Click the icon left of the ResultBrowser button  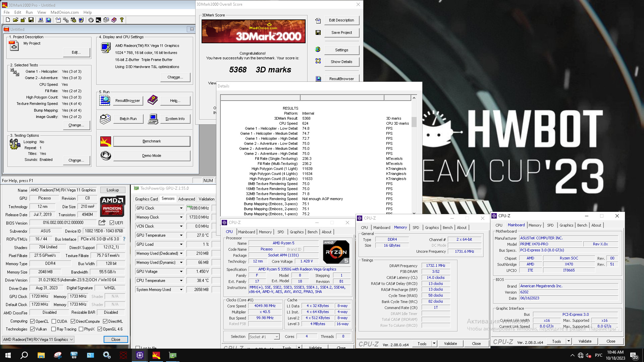[x=105, y=100]
